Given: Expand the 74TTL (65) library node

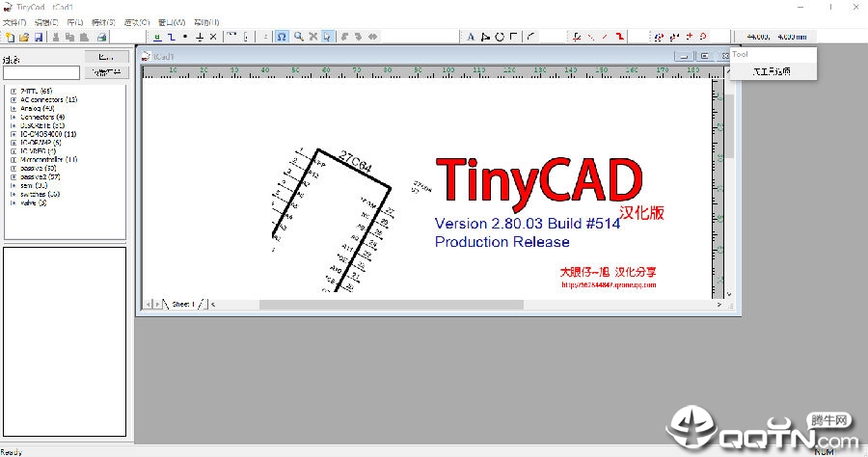Looking at the screenshot, I should (14, 92).
